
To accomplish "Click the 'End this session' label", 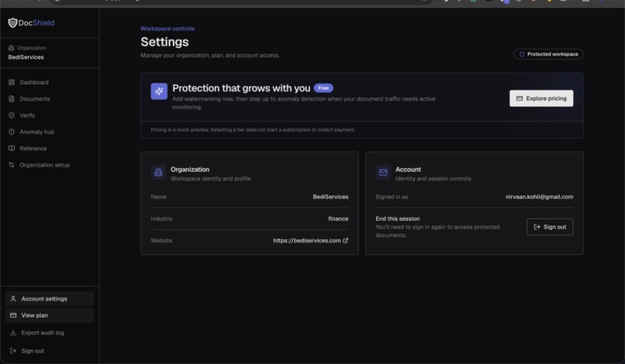I will click(397, 218).
